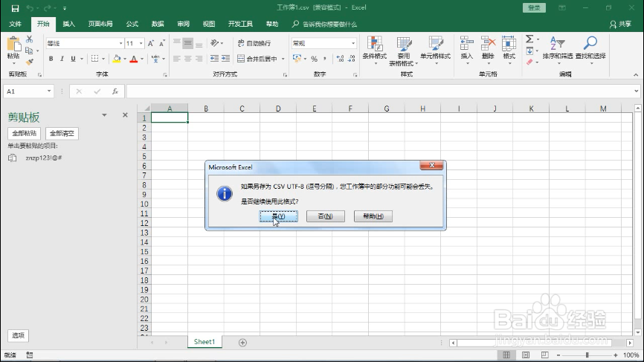Toggle Italic formatting
This screenshot has height=362, width=644.
(x=62, y=59)
